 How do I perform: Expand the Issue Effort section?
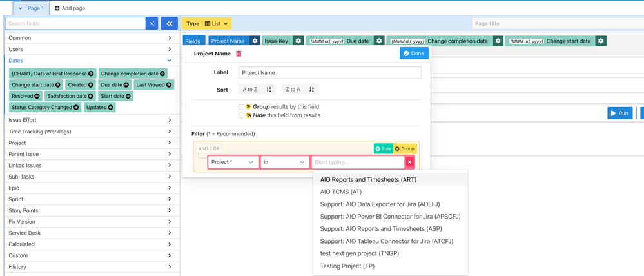pyautogui.click(x=92, y=121)
